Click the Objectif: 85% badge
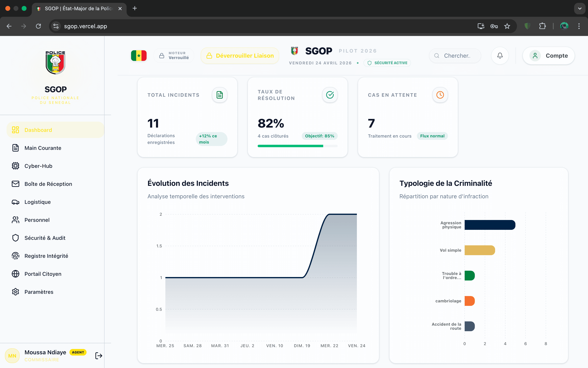The image size is (588, 368). (320, 136)
